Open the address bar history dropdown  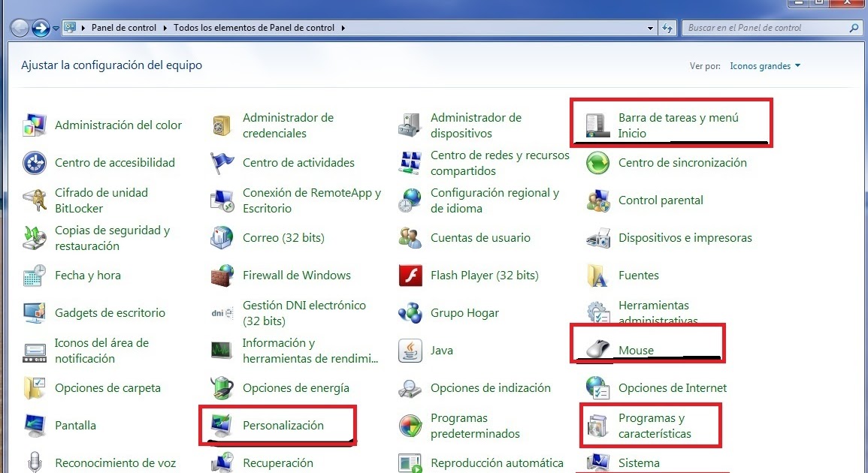point(649,27)
